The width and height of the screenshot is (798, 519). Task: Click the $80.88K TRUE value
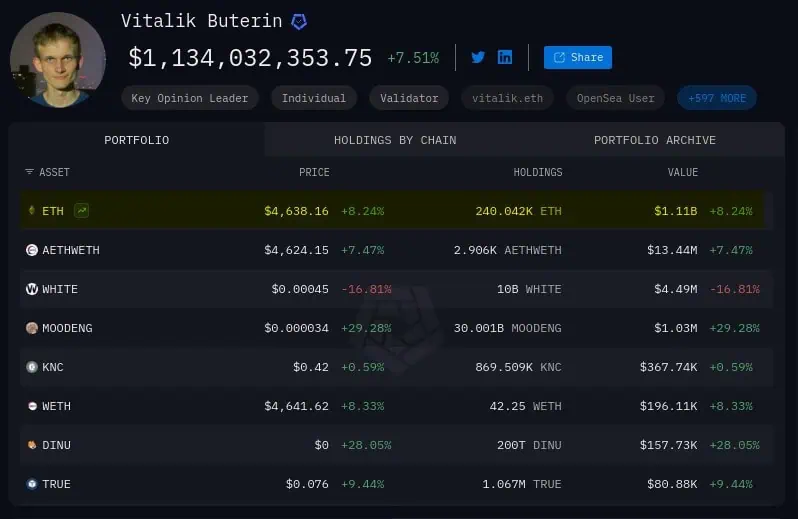click(672, 484)
